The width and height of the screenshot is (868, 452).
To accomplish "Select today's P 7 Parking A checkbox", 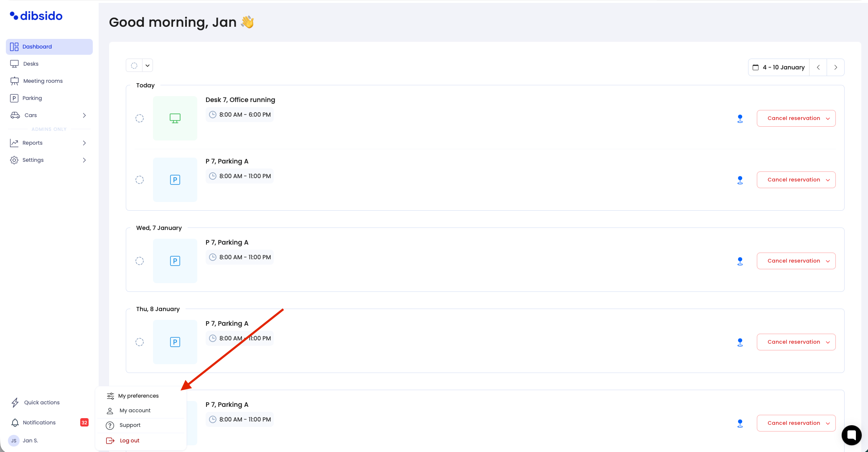I will click(x=140, y=180).
